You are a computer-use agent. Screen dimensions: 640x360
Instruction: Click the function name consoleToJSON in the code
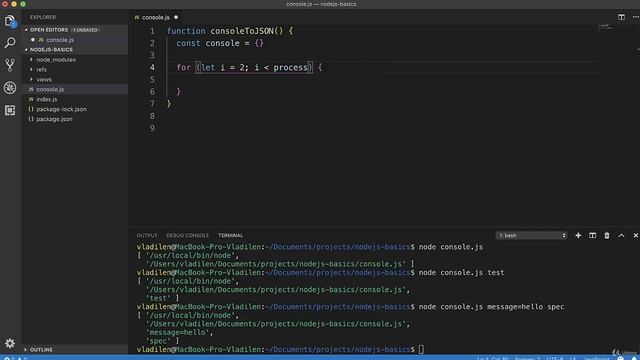(242, 31)
